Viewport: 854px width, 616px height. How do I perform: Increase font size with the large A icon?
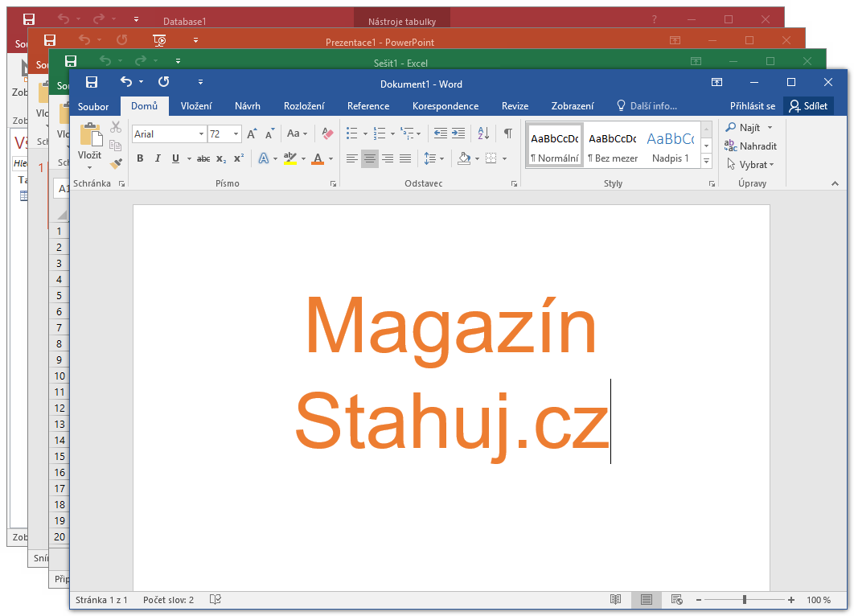coord(252,134)
